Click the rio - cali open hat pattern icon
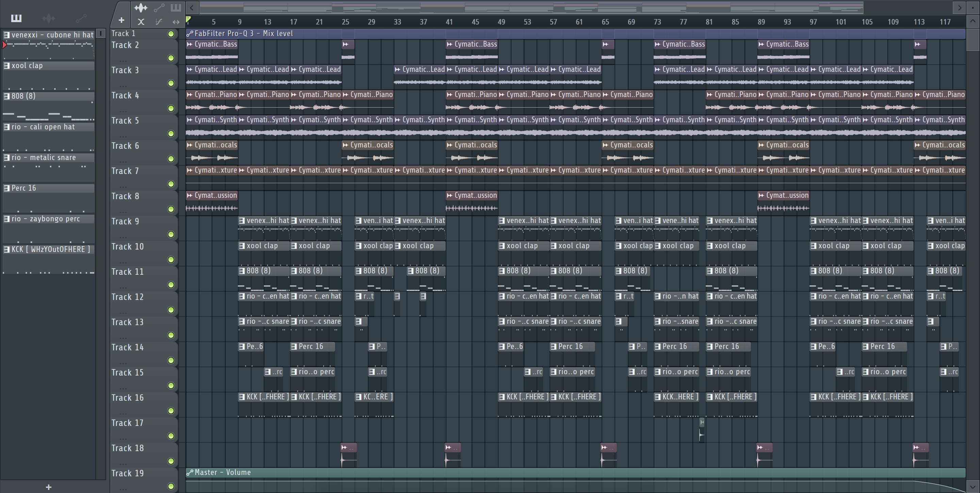This screenshot has height=493, width=980. pyautogui.click(x=6, y=127)
